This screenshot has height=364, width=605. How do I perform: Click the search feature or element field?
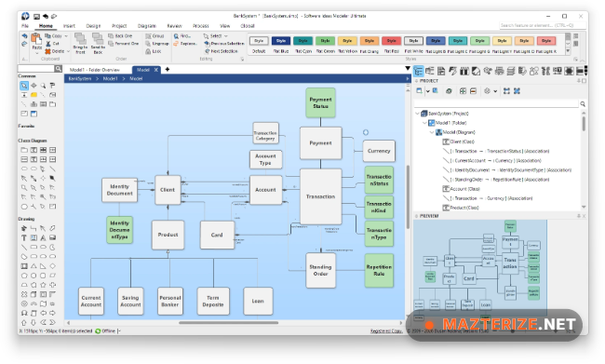(x=542, y=25)
